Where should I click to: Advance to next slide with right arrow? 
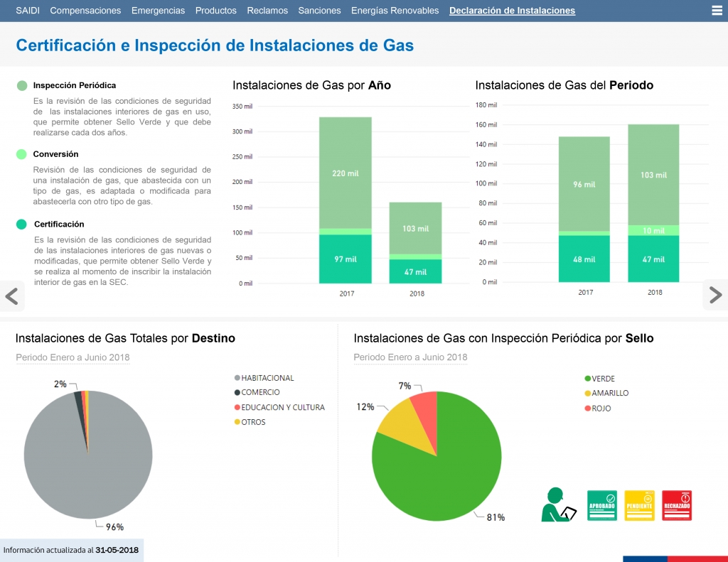[x=716, y=295]
